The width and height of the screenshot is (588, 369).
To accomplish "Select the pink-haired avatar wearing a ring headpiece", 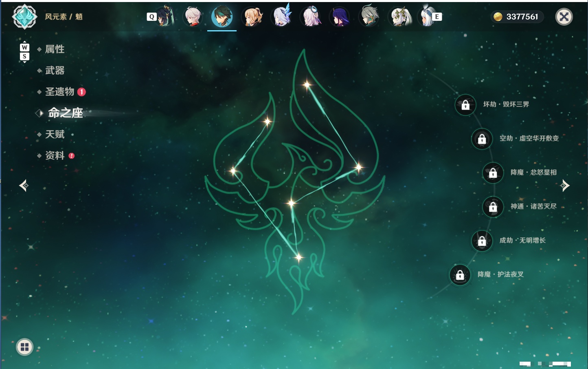I will click(311, 17).
